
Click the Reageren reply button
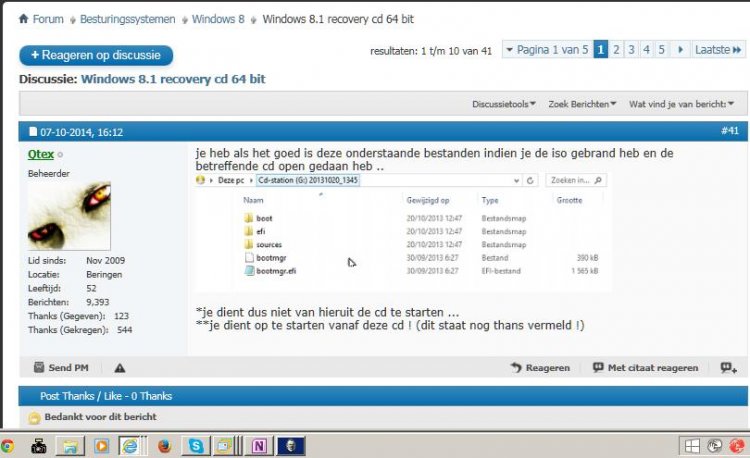pos(540,368)
